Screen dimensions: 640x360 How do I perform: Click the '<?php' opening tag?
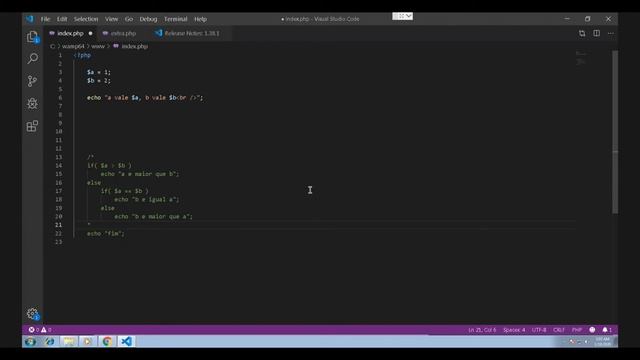coord(82,55)
